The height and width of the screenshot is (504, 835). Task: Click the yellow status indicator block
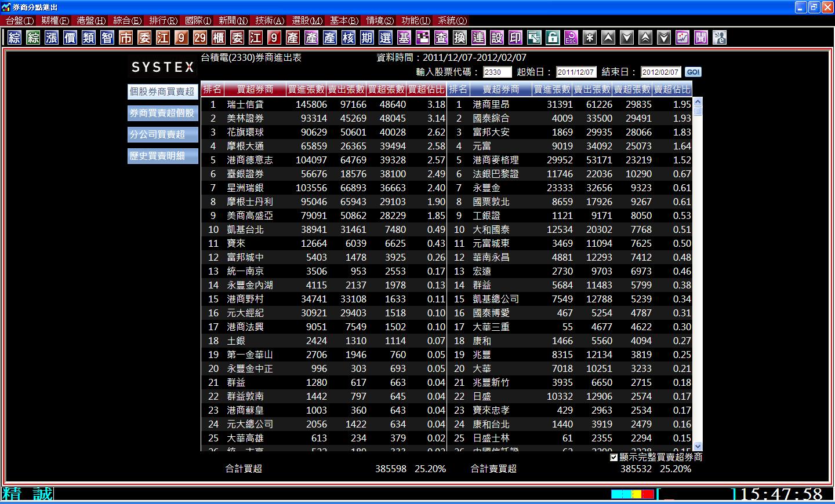636,494
